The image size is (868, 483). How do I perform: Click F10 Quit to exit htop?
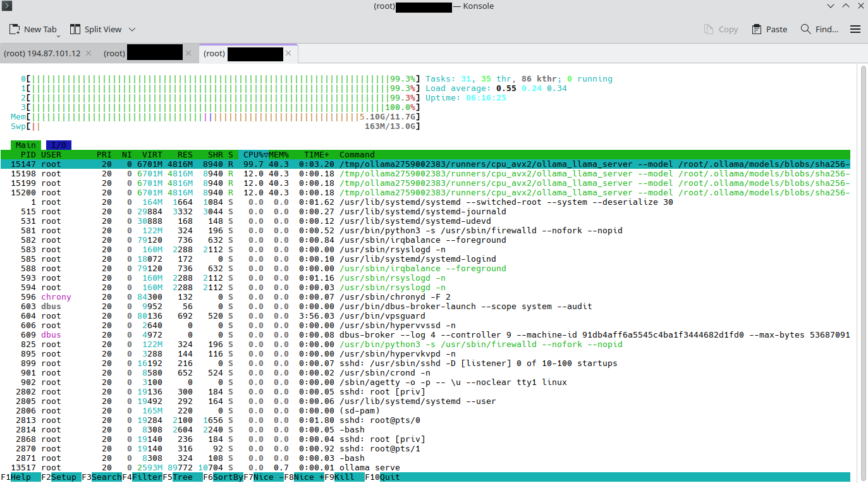[382, 477]
